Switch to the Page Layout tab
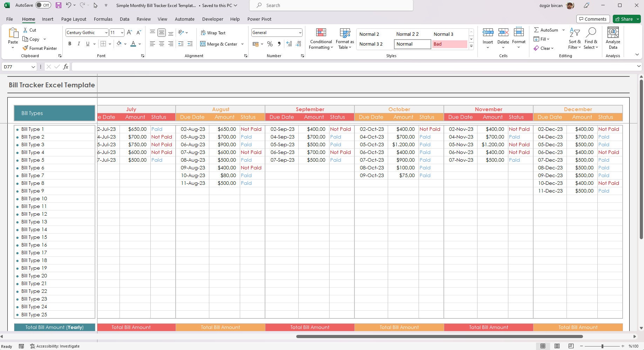Screen dimensions: 644x350 pos(74,19)
